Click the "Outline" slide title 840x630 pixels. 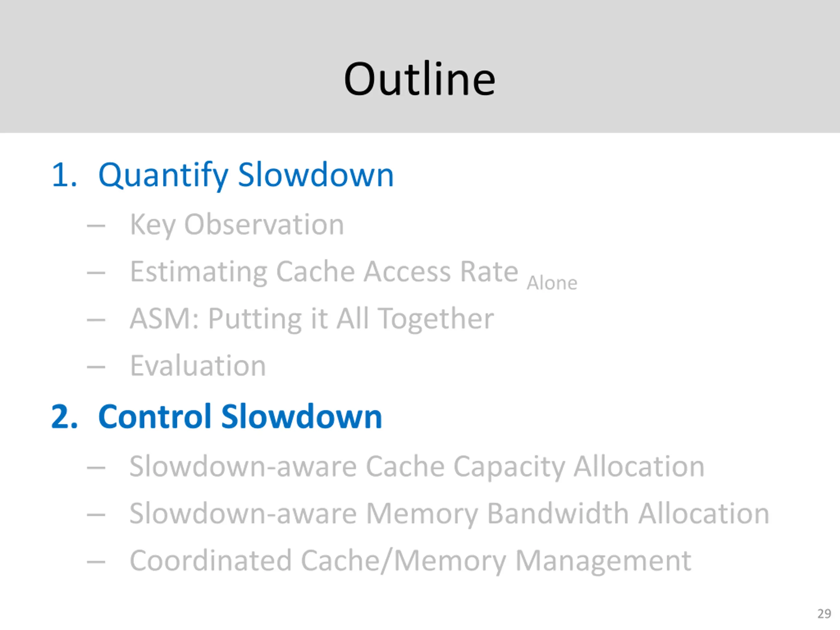point(419,79)
